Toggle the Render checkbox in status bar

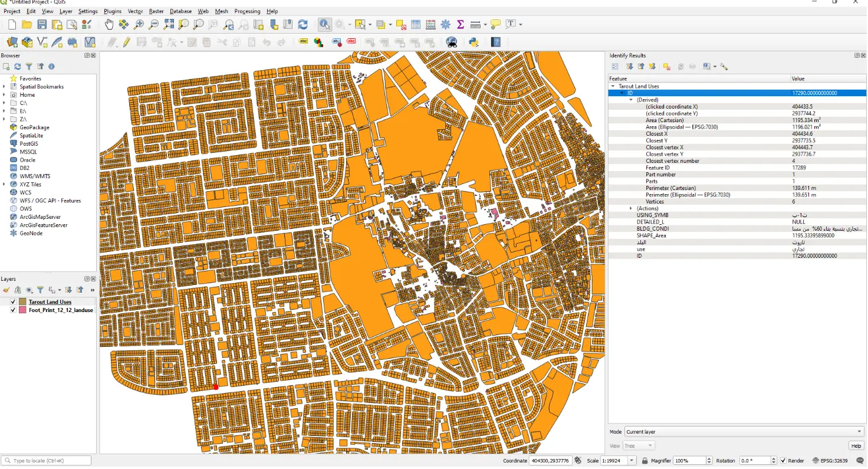[783, 461]
